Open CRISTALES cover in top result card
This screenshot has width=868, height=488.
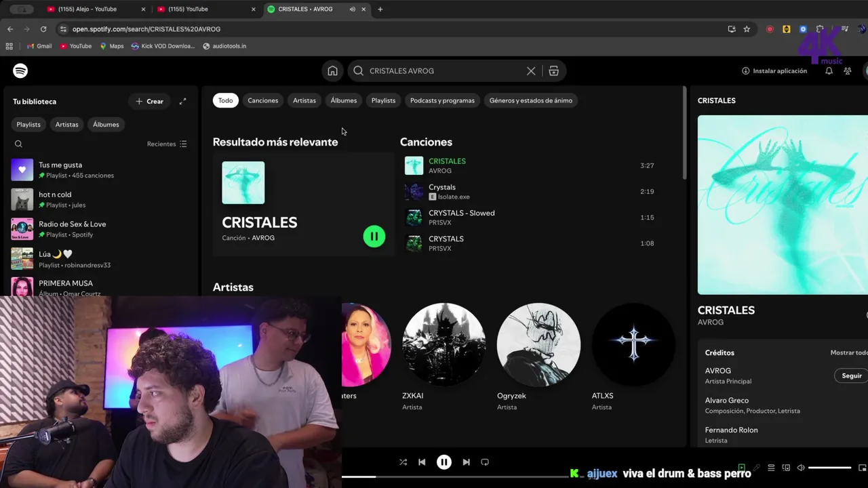click(243, 182)
